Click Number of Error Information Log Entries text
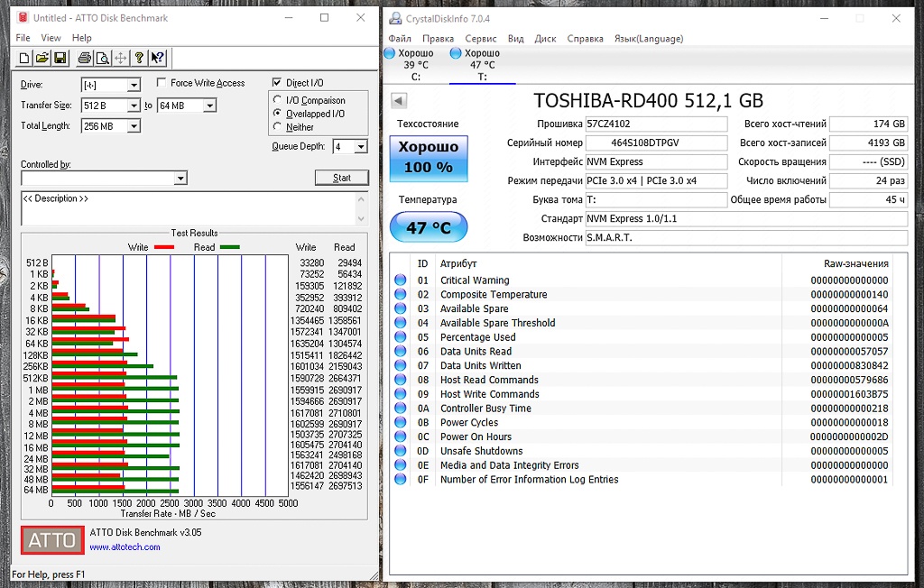This screenshot has height=588, width=924. [x=529, y=479]
